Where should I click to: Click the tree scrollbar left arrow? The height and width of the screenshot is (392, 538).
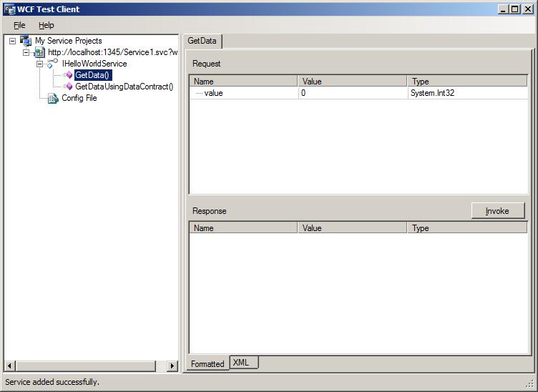9,366
